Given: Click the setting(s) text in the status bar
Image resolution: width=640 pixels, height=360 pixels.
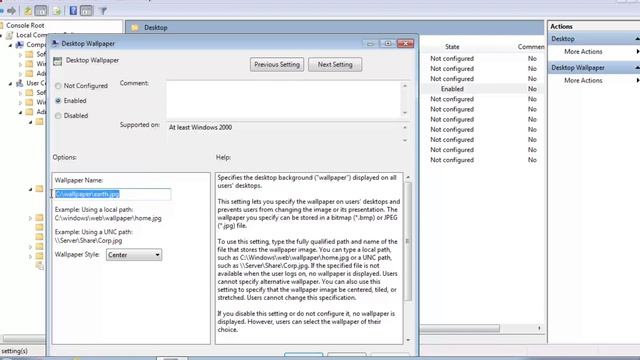Looking at the screenshot, I should 14,351.
